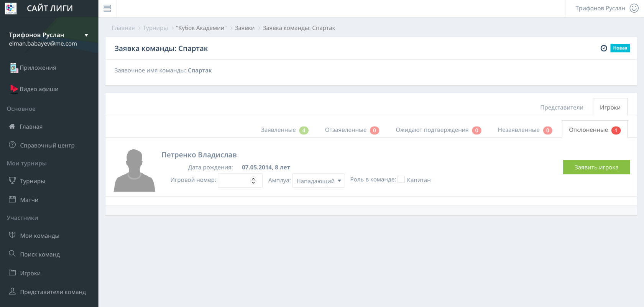The image size is (644, 307).
Task: Open the Заявленные tab
Action: (x=285, y=130)
